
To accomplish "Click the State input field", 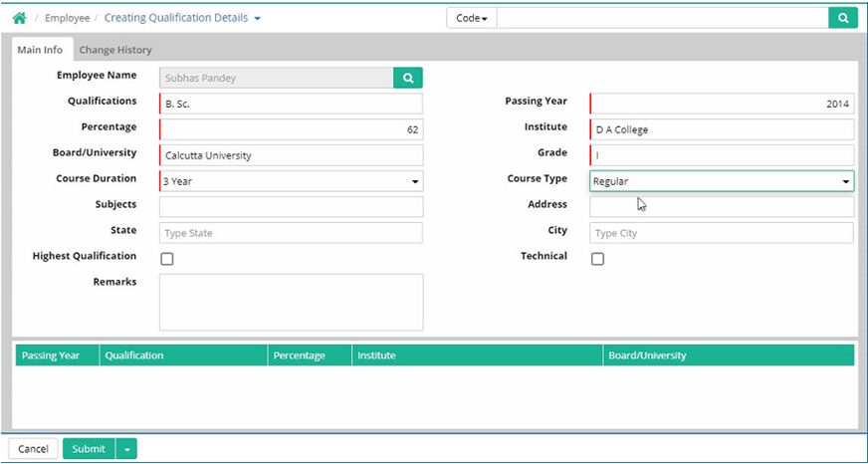I will point(291,233).
